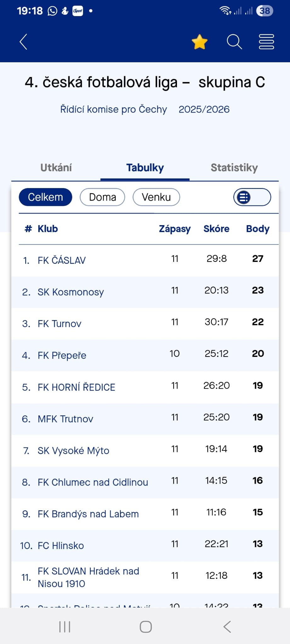Tap Řídící komise pro Čechy link
Screen dimensions: 290x644
pos(113,109)
